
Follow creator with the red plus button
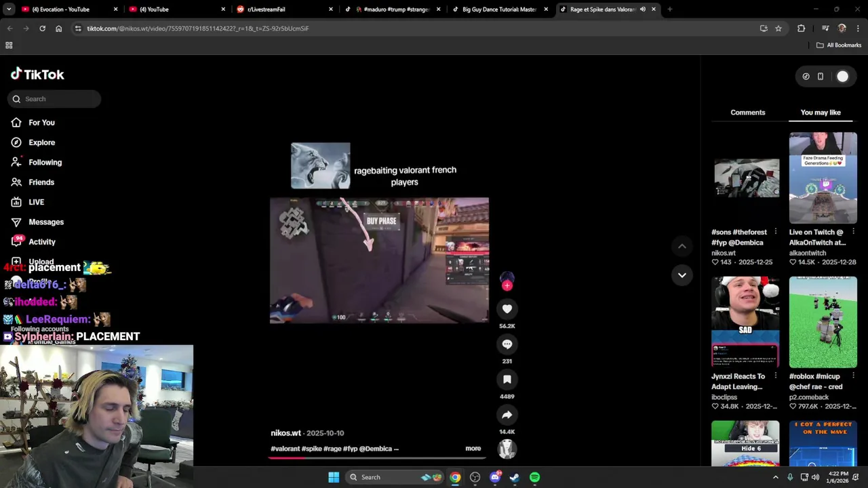pos(507,285)
